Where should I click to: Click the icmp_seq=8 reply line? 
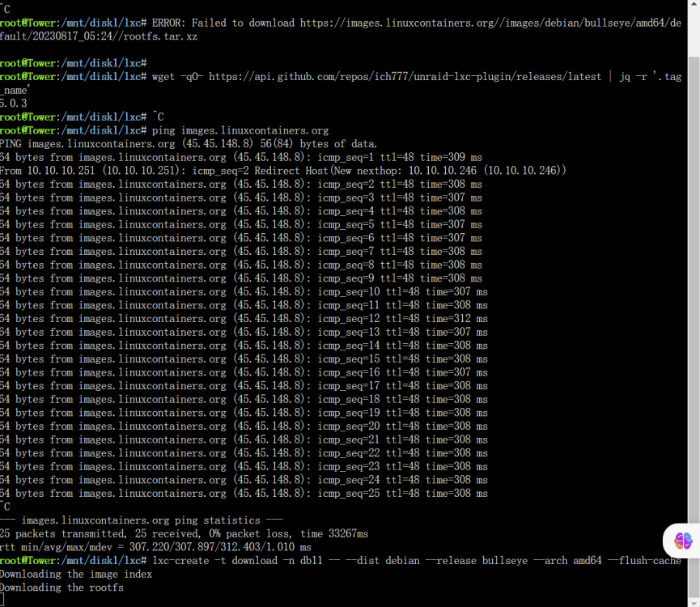(x=241, y=265)
